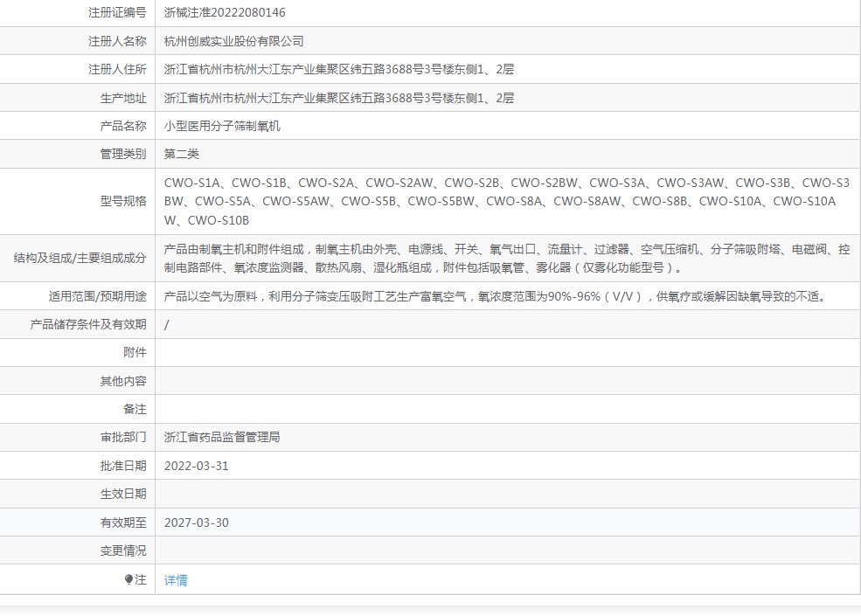The height and width of the screenshot is (616, 861).
Task: Click the slash value in 产品储存条件及有效期 row
Action: 166,325
